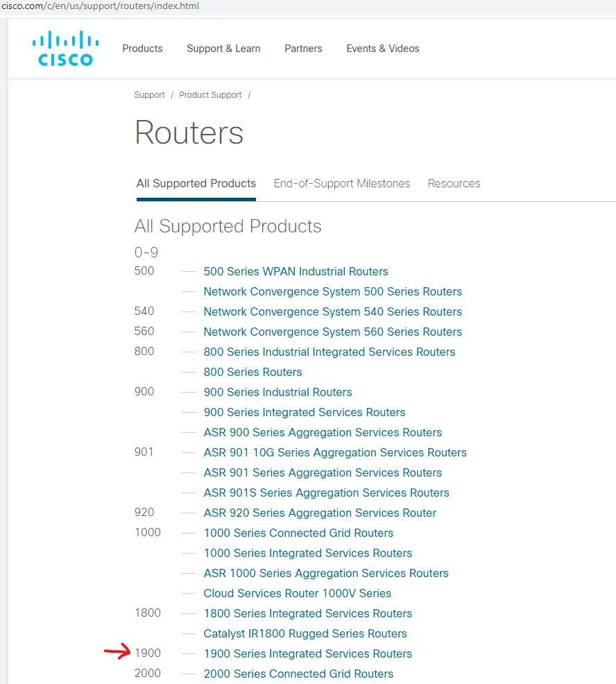This screenshot has width=616, height=684.
Task: Open Network Convergence System 540 Series Routers
Action: click(332, 311)
